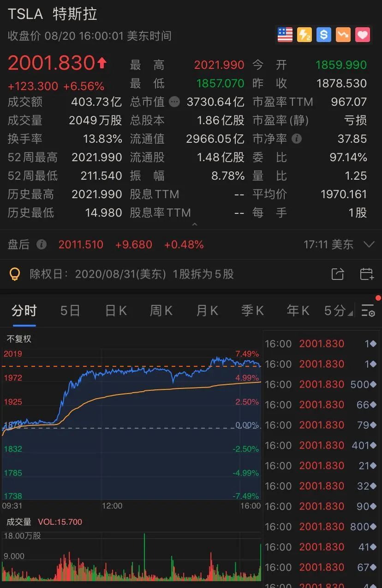Viewport: 382px width, 588px height.
Task: Tap info icon next to 市净率
Action: [297, 139]
